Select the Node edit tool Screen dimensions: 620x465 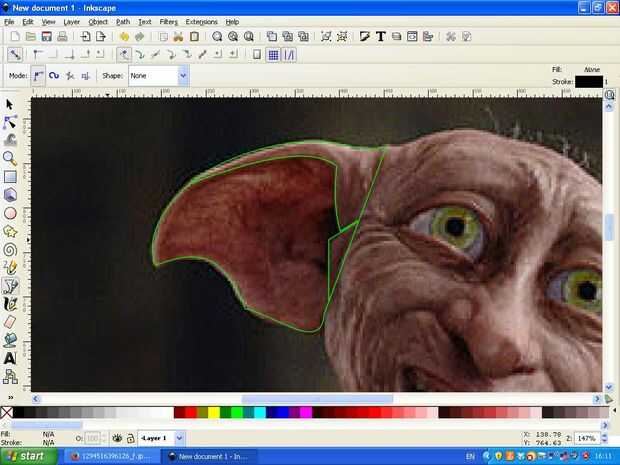pyautogui.click(x=9, y=122)
